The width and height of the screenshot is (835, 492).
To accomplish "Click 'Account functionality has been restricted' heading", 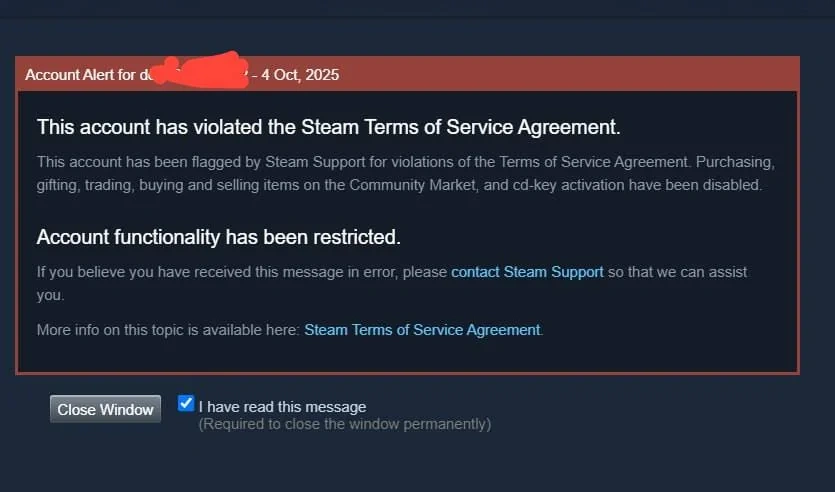I will pyautogui.click(x=218, y=237).
